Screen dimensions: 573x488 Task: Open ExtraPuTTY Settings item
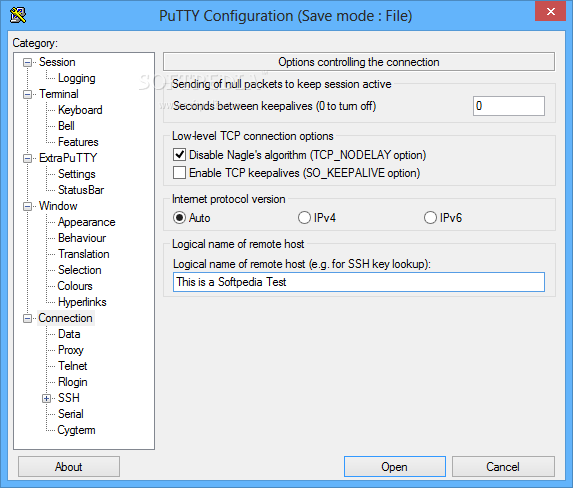click(77, 174)
